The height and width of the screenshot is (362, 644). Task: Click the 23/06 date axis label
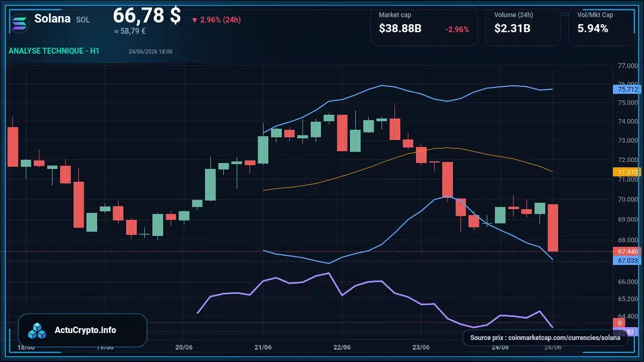click(421, 348)
